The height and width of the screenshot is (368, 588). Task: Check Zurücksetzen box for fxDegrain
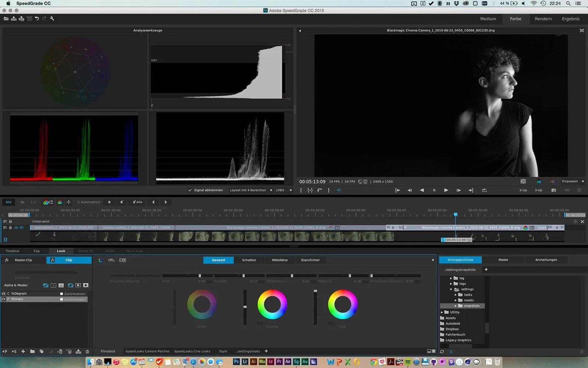pos(62,294)
